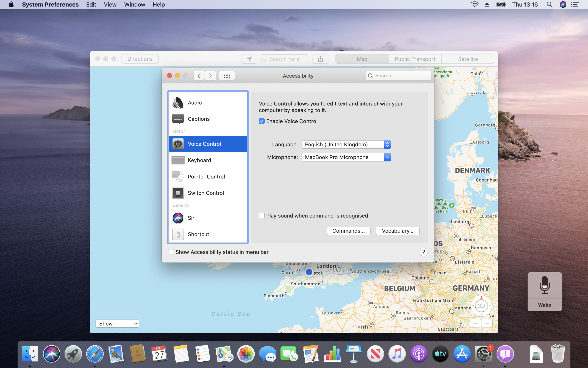Open Finder from the Dock
This screenshot has width=588, height=368.
tap(30, 354)
